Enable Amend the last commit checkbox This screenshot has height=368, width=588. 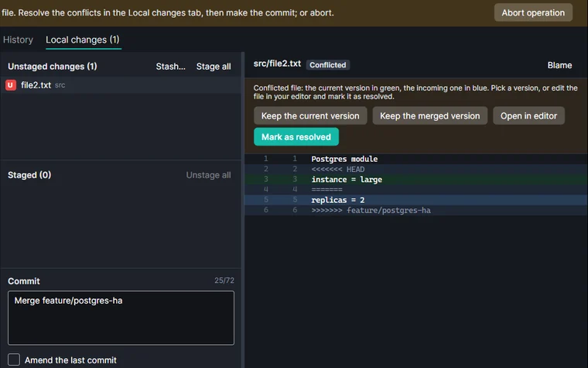[x=14, y=359]
